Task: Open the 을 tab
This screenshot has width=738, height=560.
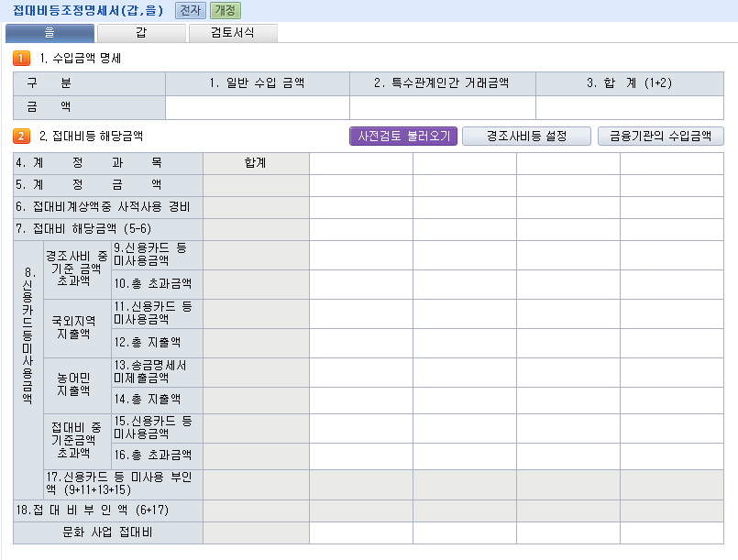Action: pyautogui.click(x=50, y=33)
